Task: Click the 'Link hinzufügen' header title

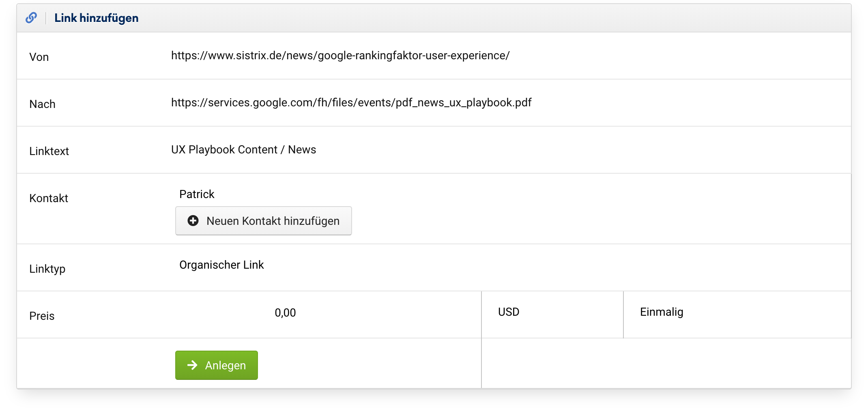Action: pos(96,18)
